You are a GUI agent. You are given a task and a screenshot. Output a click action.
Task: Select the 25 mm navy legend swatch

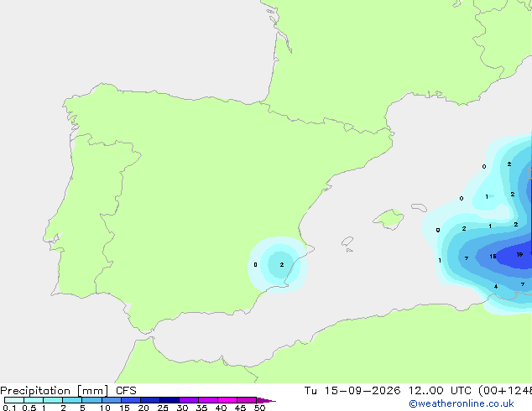(170, 400)
